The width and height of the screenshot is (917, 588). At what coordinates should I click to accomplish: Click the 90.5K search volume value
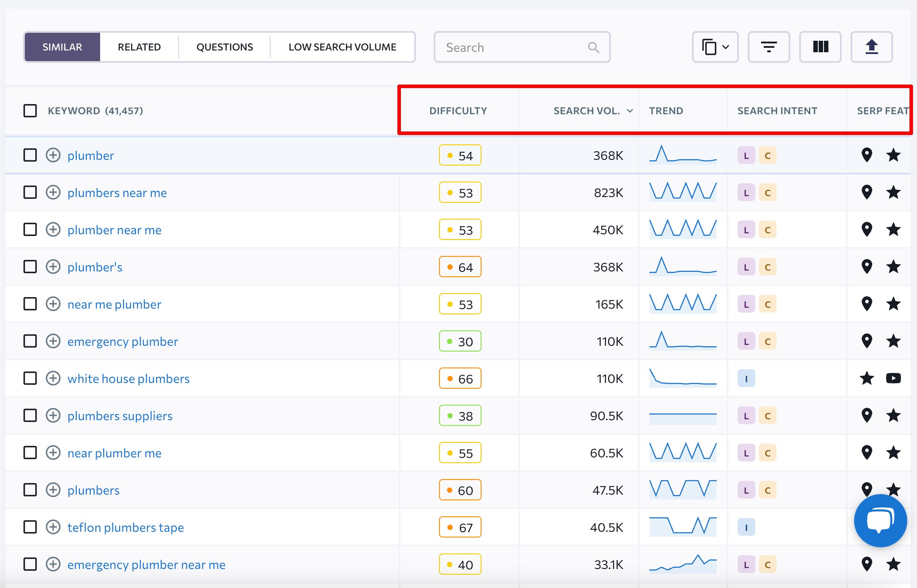606,416
